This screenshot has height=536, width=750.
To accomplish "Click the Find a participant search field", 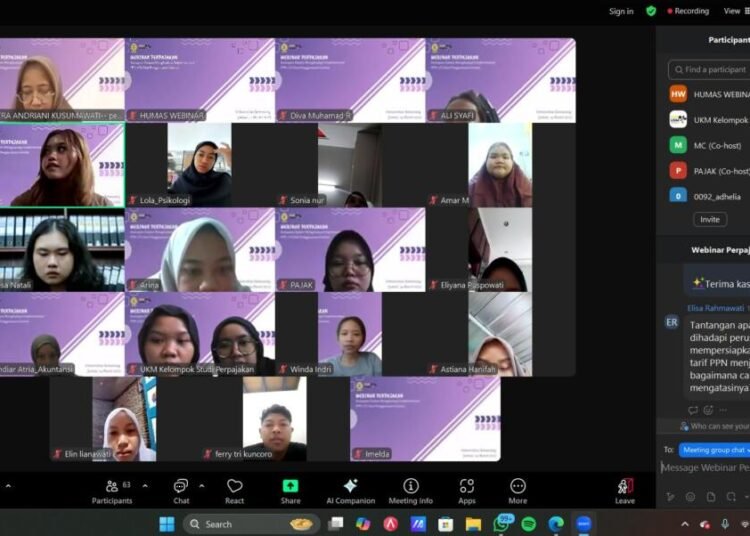I will point(712,70).
